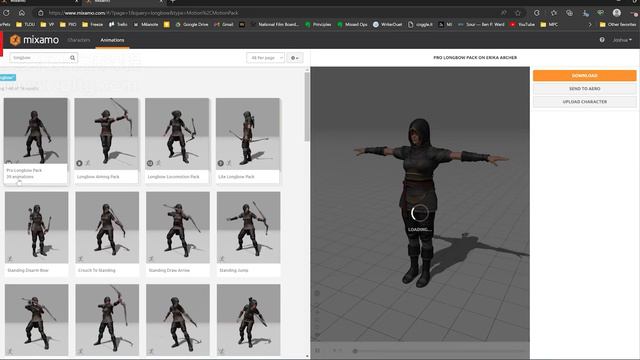The width and height of the screenshot is (640, 360).
Task: Click runner icon on Standing Jump
Action: (222, 259)
